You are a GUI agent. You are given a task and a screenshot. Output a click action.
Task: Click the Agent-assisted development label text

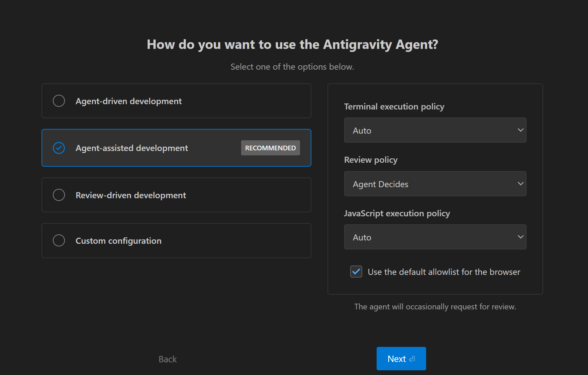pos(132,148)
